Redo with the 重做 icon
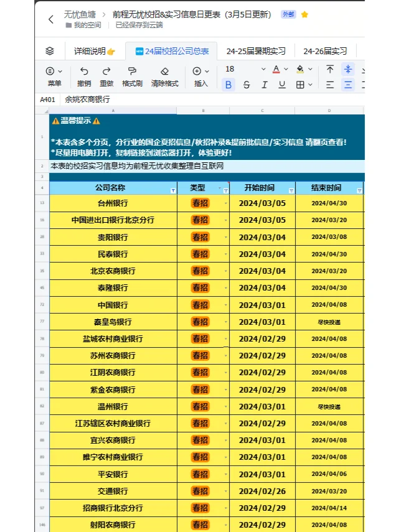This screenshot has height=532, width=399. 106,71
